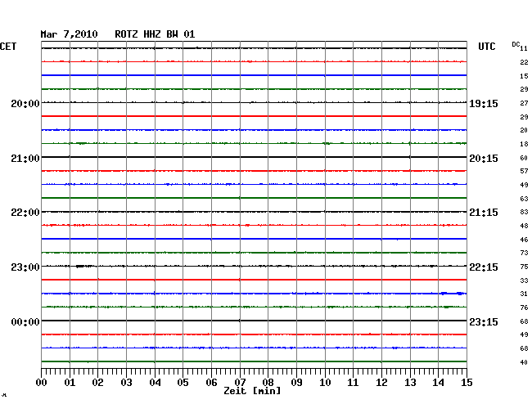Image resolution: width=532 pixels, height=404 pixels.
Task: Select the "20:15" UTC time label
Action: [484, 159]
